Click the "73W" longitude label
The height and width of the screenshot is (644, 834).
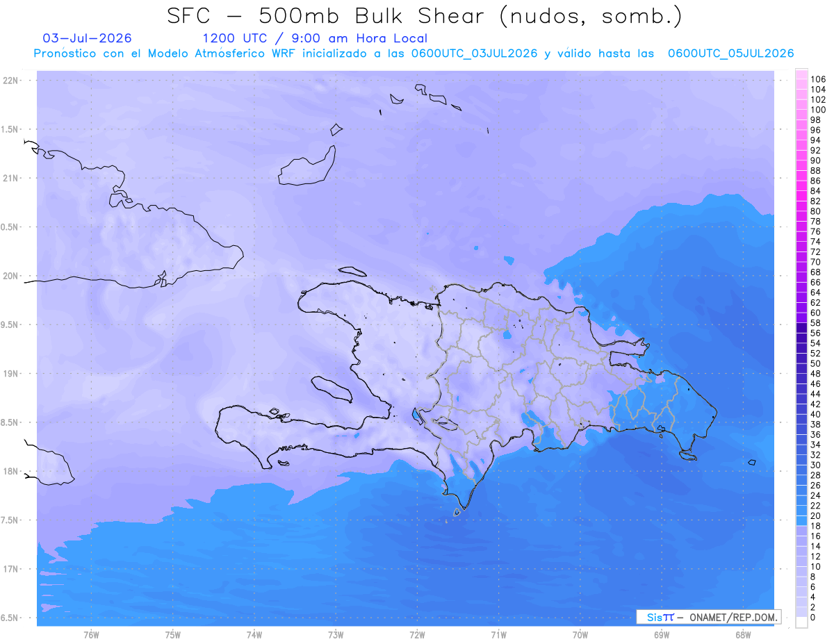pyautogui.click(x=336, y=634)
